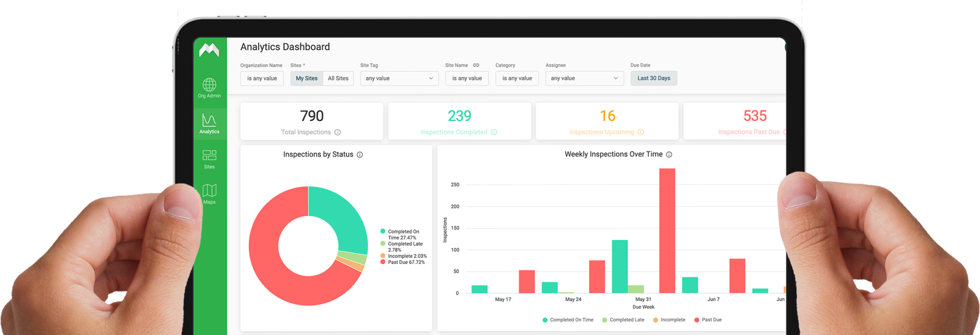Click the 790 Total Inspections card
This screenshot has width=980, height=335.
click(312, 121)
